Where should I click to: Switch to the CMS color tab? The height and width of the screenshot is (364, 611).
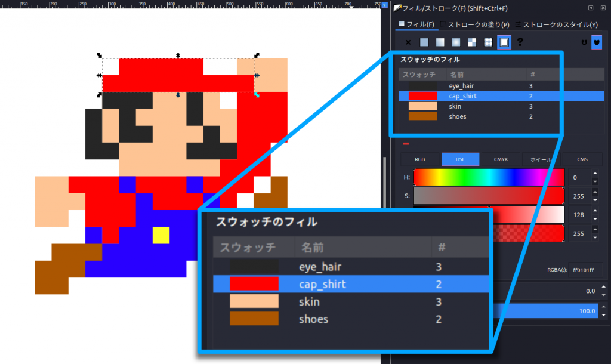[x=582, y=159]
